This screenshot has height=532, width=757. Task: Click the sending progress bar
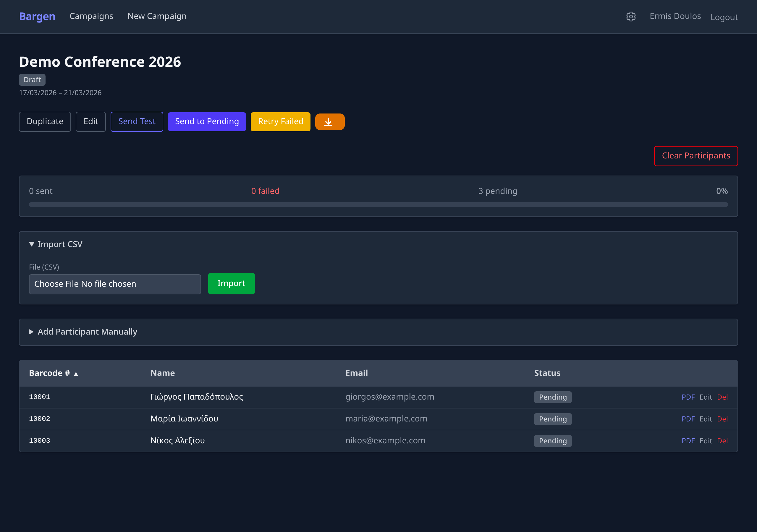(378, 205)
